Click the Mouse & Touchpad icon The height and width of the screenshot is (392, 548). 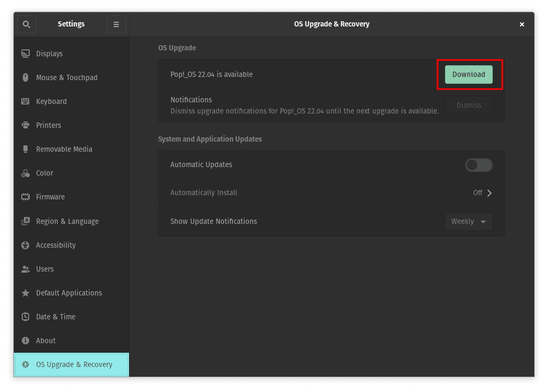25,77
